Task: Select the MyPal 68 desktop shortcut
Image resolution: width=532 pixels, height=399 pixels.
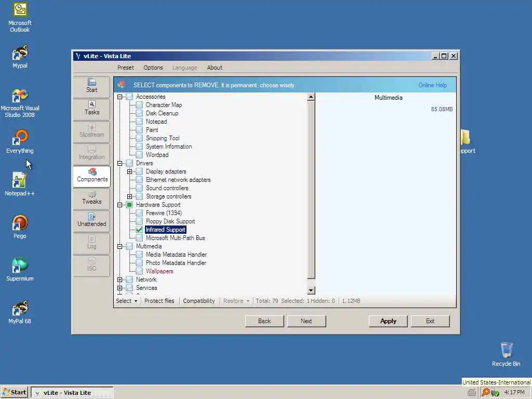Action: (x=20, y=312)
